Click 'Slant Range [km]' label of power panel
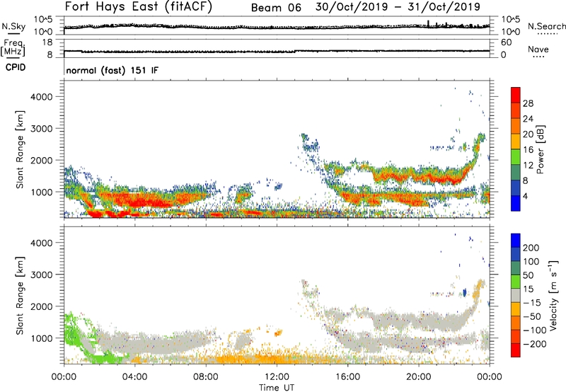This screenshot has width=566, height=392. [20, 149]
